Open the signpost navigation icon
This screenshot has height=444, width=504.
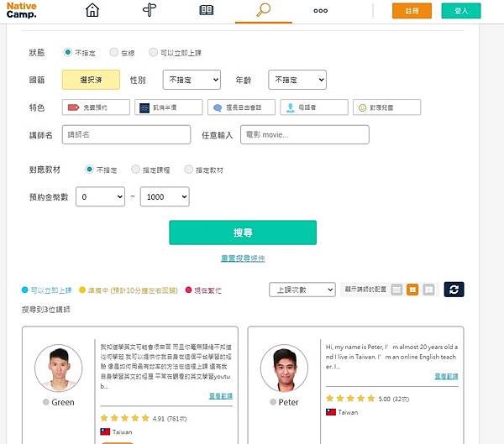point(150,9)
